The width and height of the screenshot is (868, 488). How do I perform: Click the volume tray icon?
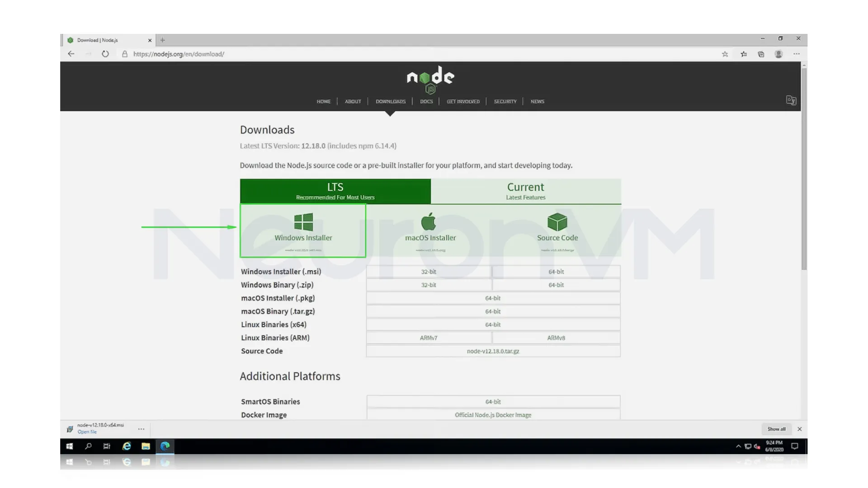[757, 446]
